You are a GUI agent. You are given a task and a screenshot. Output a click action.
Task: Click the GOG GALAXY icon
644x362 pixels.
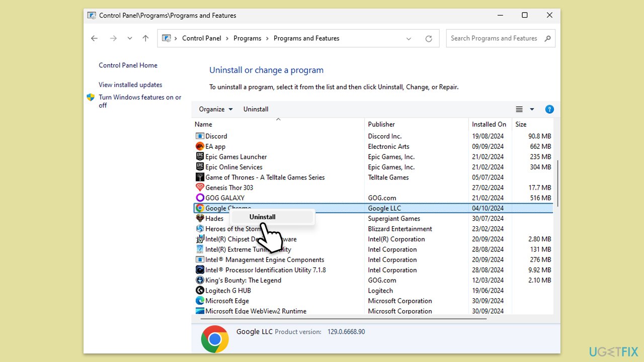(200, 198)
